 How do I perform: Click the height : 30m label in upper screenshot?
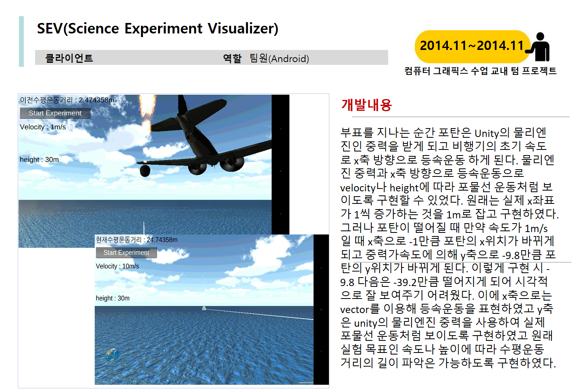tap(39, 160)
